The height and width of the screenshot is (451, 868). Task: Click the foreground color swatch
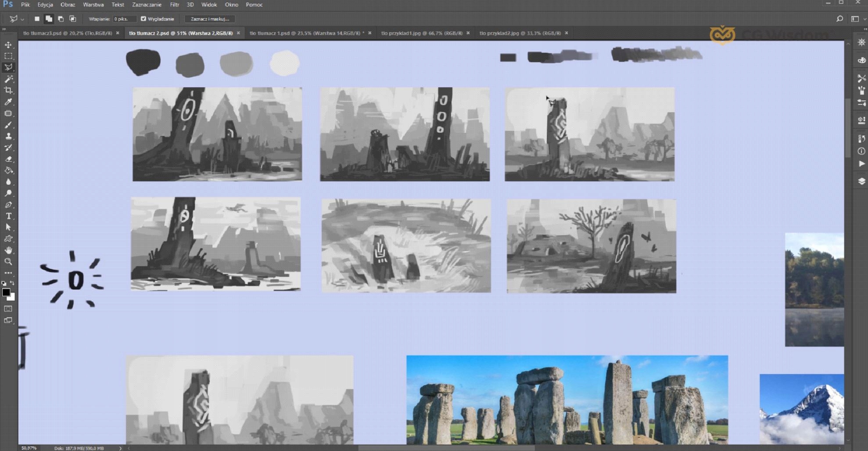[x=6, y=292]
